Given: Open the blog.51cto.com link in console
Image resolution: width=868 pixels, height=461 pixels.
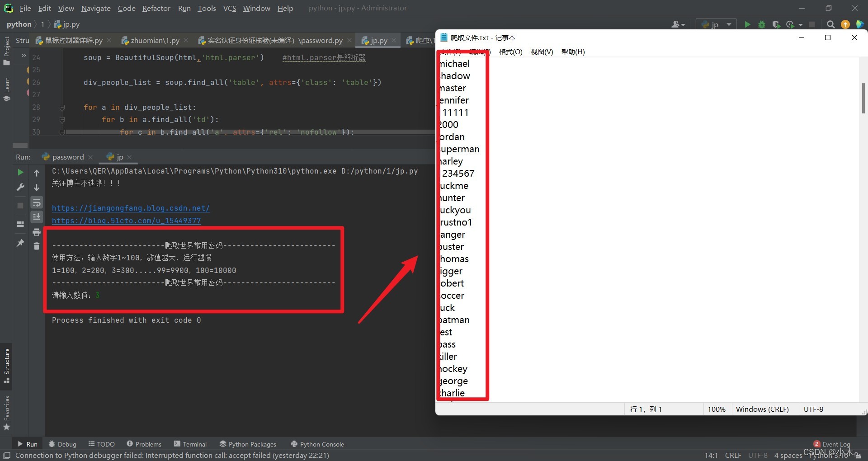Looking at the screenshot, I should [x=126, y=221].
